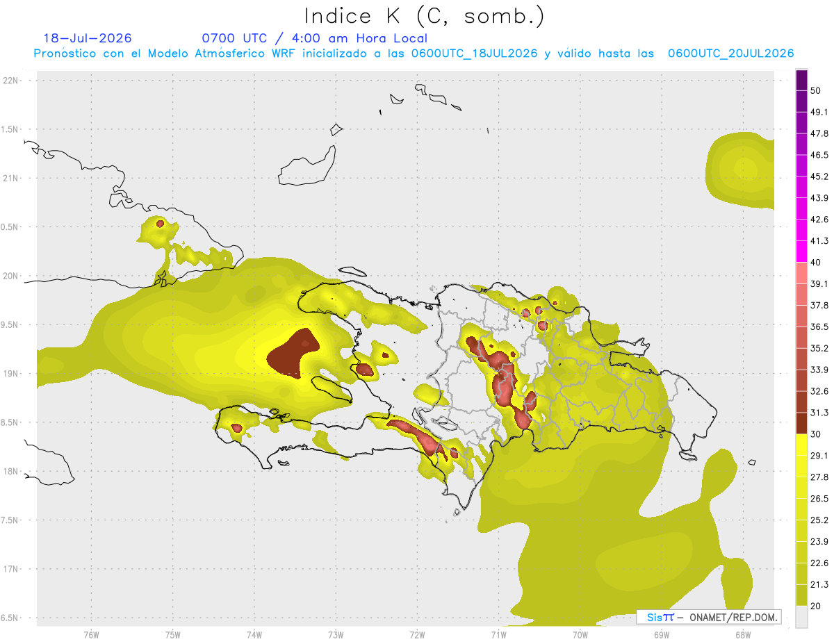834x644 pixels.
Task: Click the "47.8" value on the color scale
Action: (x=819, y=133)
